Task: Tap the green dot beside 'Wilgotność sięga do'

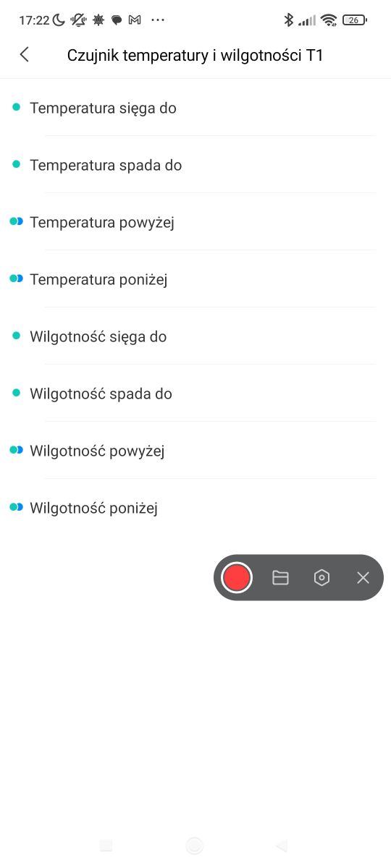Action: pos(16,336)
